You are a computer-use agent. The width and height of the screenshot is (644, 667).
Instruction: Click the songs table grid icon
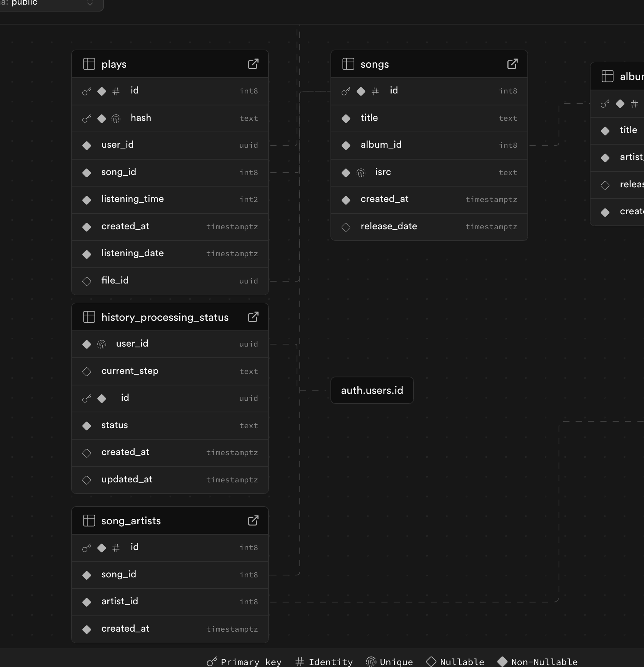pyautogui.click(x=348, y=64)
